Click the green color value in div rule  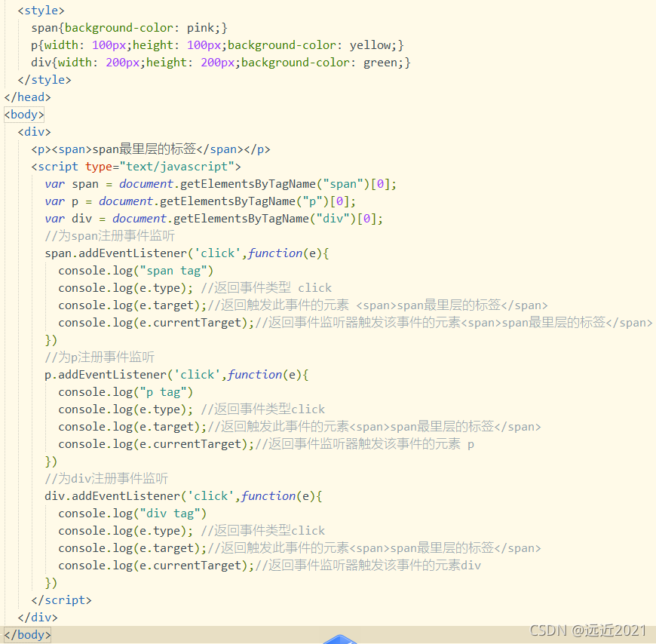[x=383, y=63]
